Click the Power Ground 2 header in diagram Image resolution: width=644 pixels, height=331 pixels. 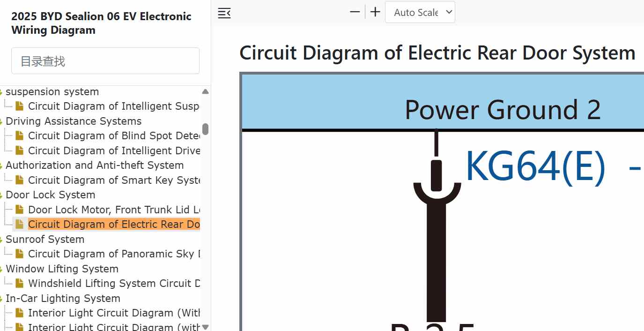503,110
